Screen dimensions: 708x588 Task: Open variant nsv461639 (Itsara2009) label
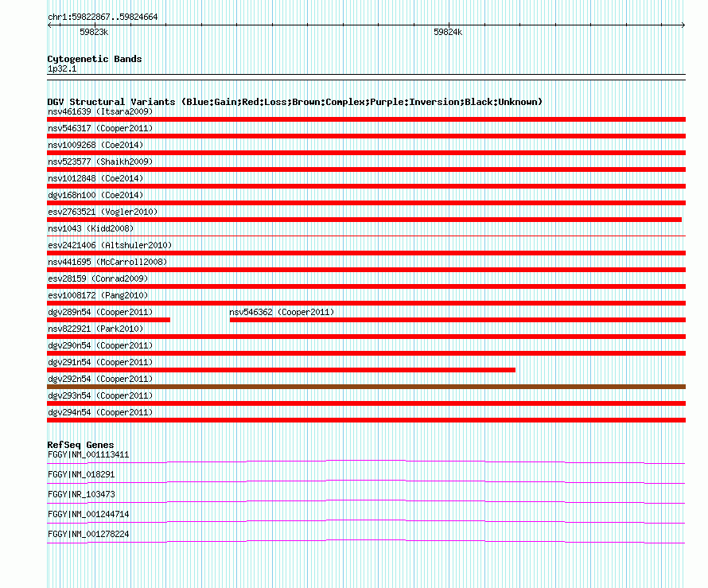point(100,111)
